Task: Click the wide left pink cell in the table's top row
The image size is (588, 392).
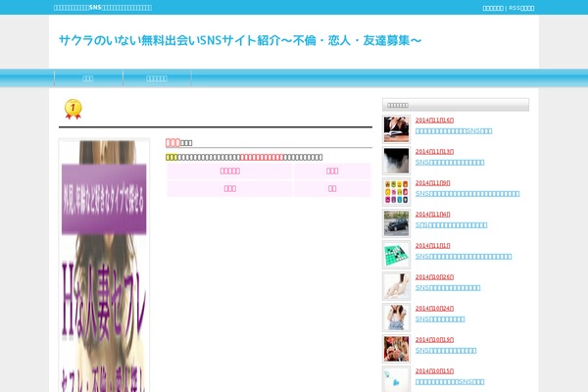Action: [229, 171]
